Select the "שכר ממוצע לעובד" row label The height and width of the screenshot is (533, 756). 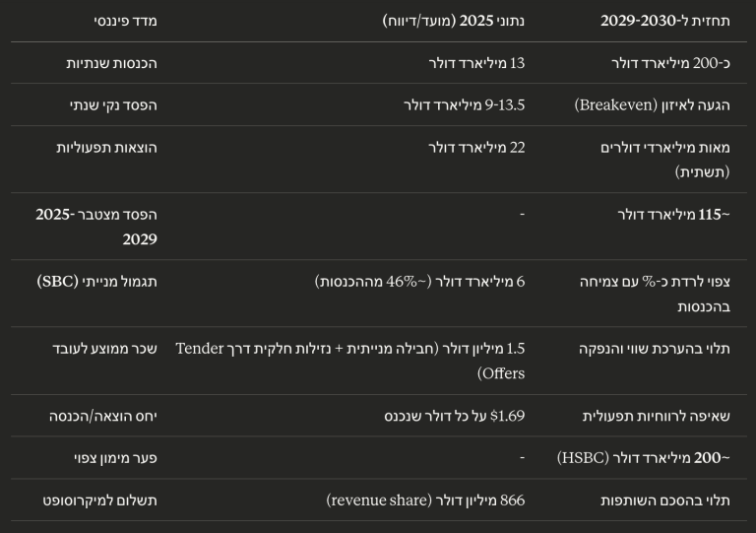[104, 348]
